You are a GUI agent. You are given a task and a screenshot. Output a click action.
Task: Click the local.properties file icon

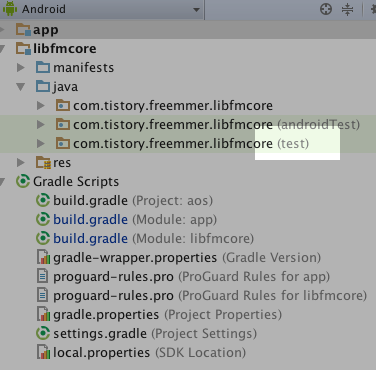(x=43, y=353)
